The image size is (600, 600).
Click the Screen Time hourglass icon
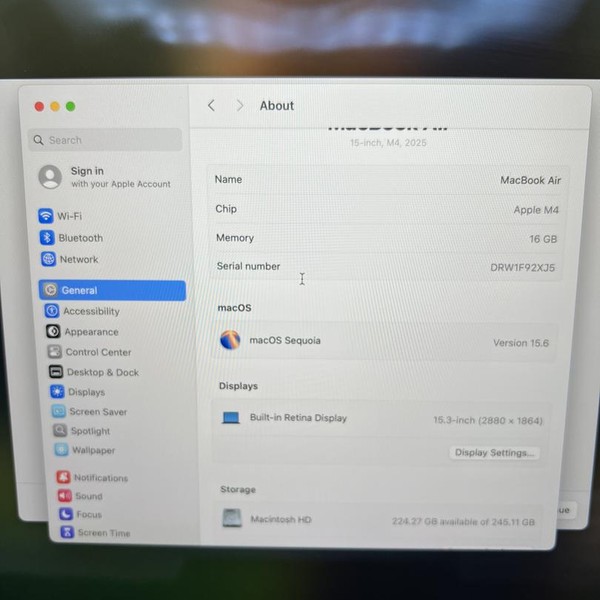pyautogui.click(x=67, y=532)
